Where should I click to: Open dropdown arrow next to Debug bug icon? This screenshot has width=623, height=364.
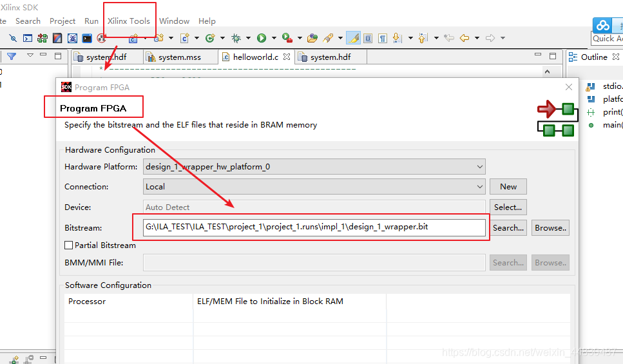[248, 38]
